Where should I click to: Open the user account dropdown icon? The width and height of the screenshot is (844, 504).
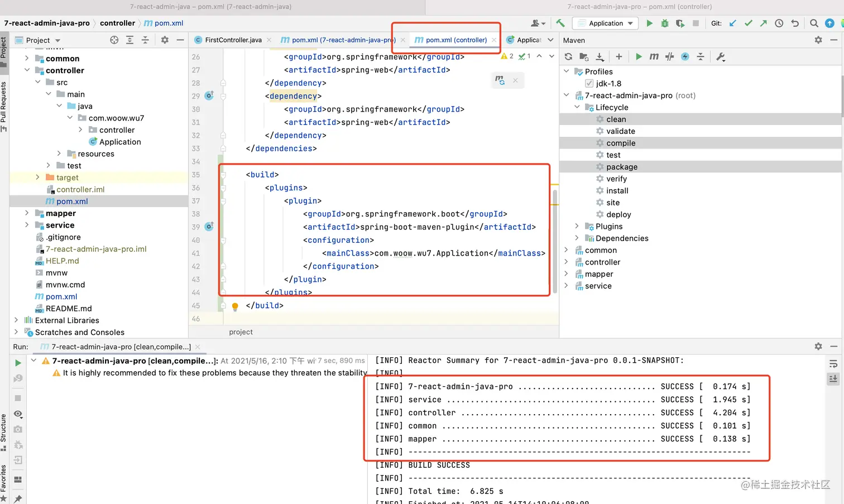pos(538,23)
